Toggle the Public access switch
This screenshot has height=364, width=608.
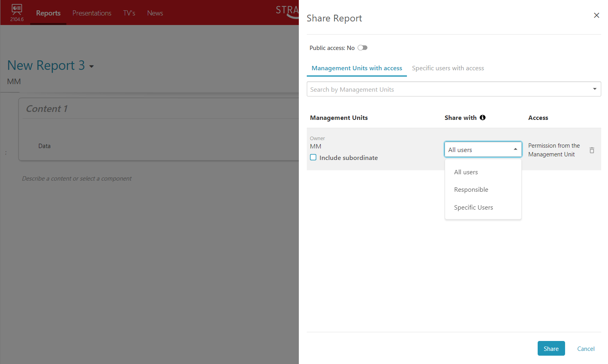[362, 48]
